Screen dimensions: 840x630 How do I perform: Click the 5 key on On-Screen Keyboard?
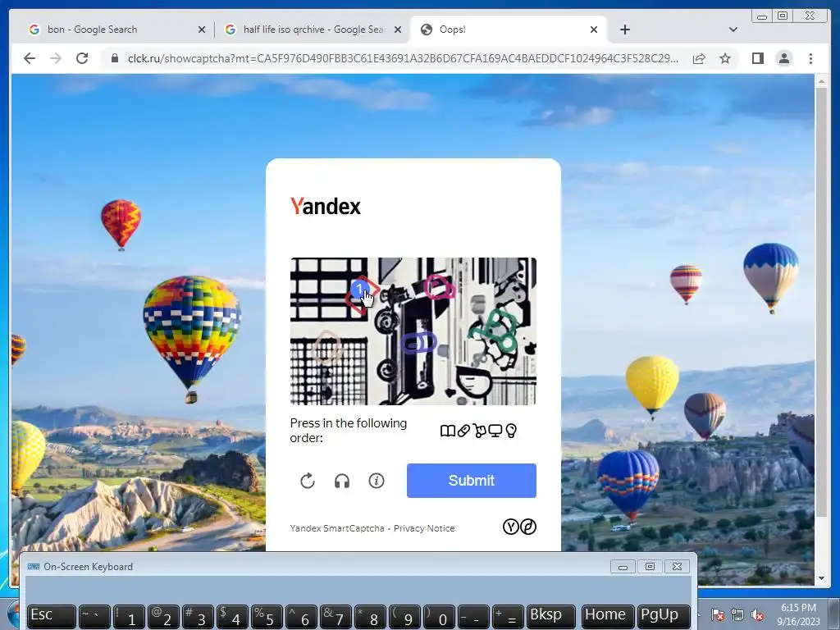tap(267, 617)
